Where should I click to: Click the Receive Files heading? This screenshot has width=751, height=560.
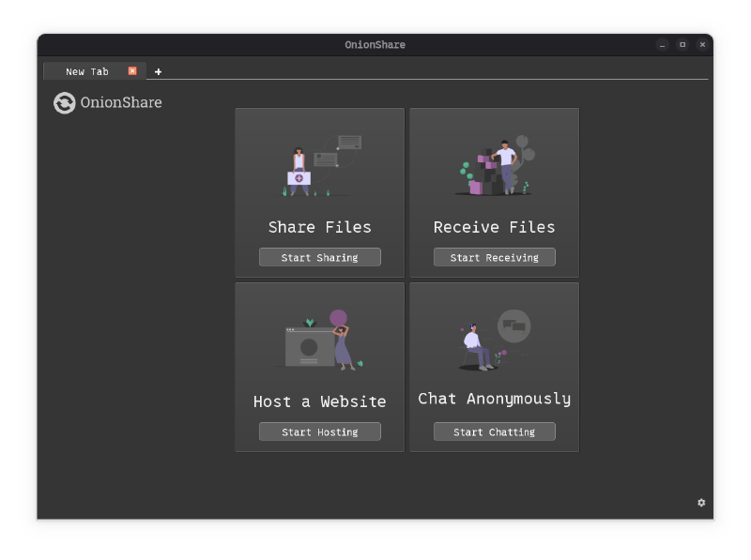pyautogui.click(x=495, y=227)
